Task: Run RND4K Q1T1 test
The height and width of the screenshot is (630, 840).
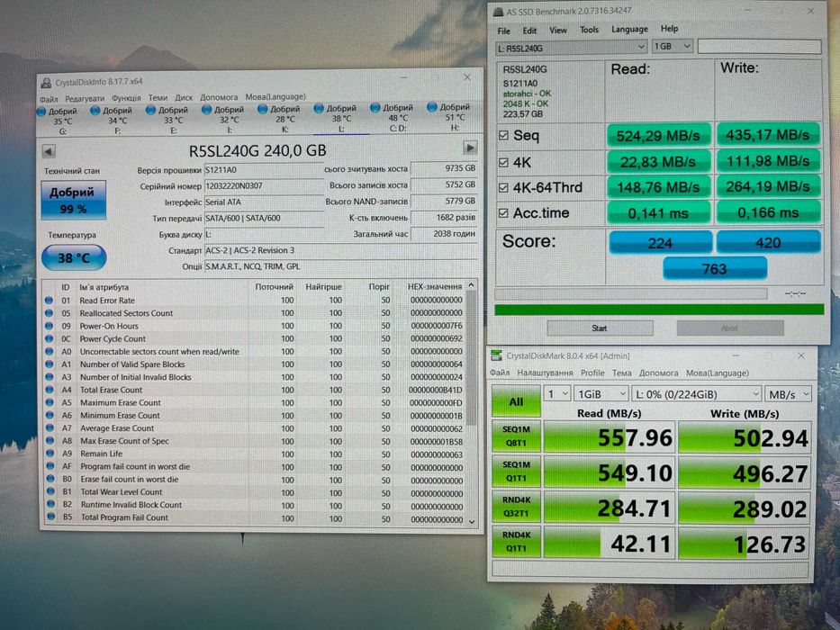Action: click(x=517, y=542)
